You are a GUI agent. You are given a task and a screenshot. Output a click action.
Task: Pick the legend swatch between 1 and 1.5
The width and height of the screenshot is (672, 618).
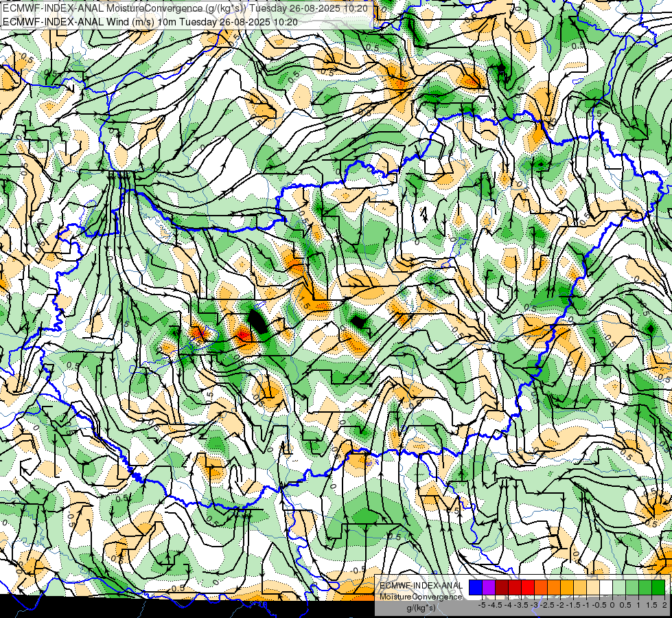645,587
